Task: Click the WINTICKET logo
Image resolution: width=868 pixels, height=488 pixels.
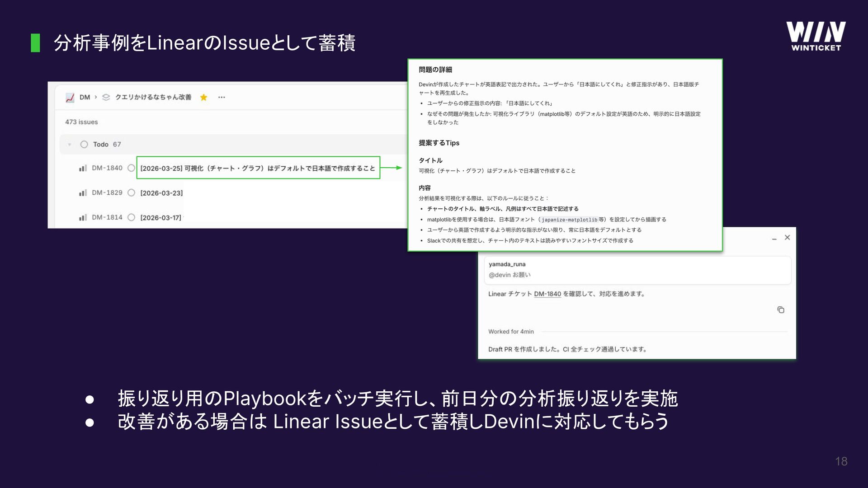Action: click(816, 36)
